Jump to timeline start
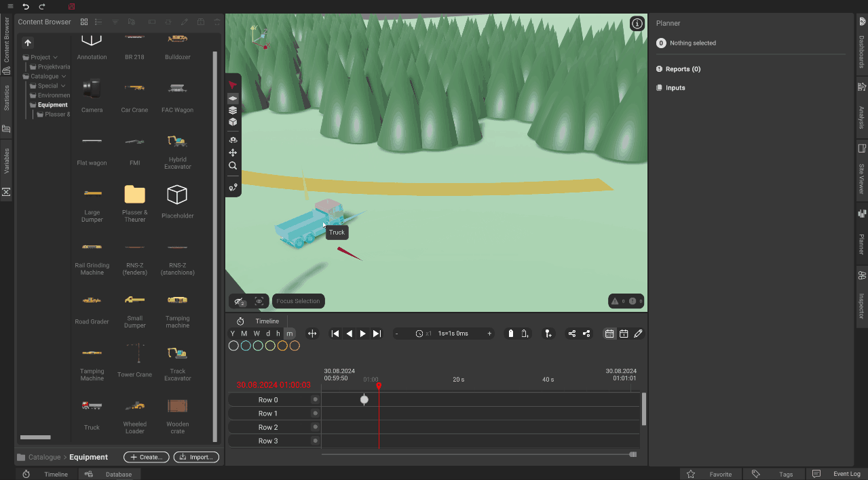Image resolution: width=868 pixels, height=480 pixels. tap(335, 334)
